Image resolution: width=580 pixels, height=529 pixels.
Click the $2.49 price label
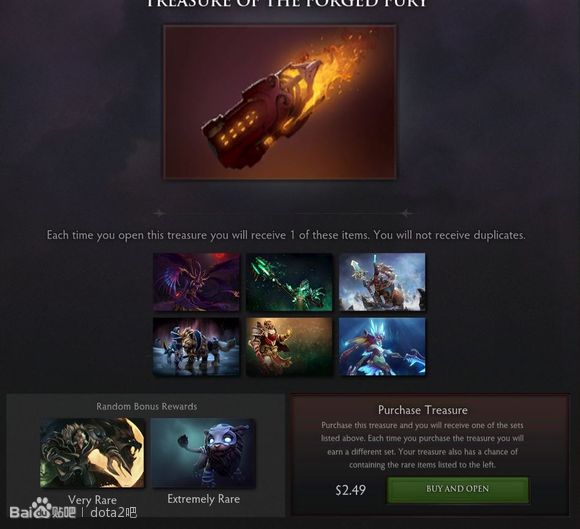pyautogui.click(x=350, y=490)
